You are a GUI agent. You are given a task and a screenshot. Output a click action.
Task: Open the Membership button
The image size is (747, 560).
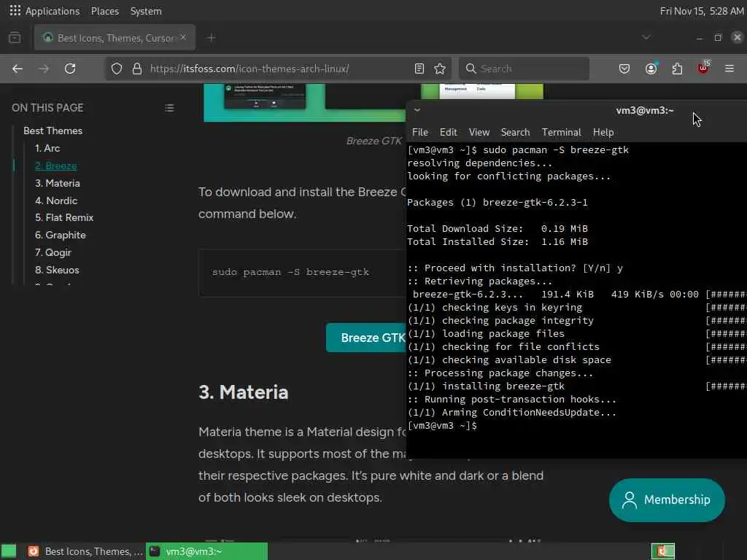[x=667, y=499]
